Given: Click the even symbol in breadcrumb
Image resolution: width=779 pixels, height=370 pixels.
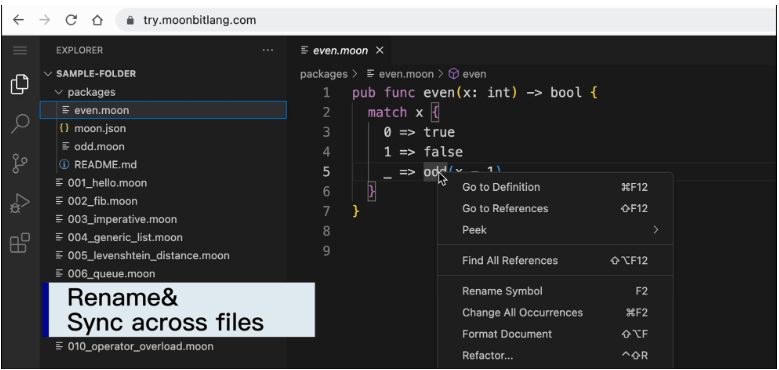Looking at the screenshot, I should coord(474,74).
